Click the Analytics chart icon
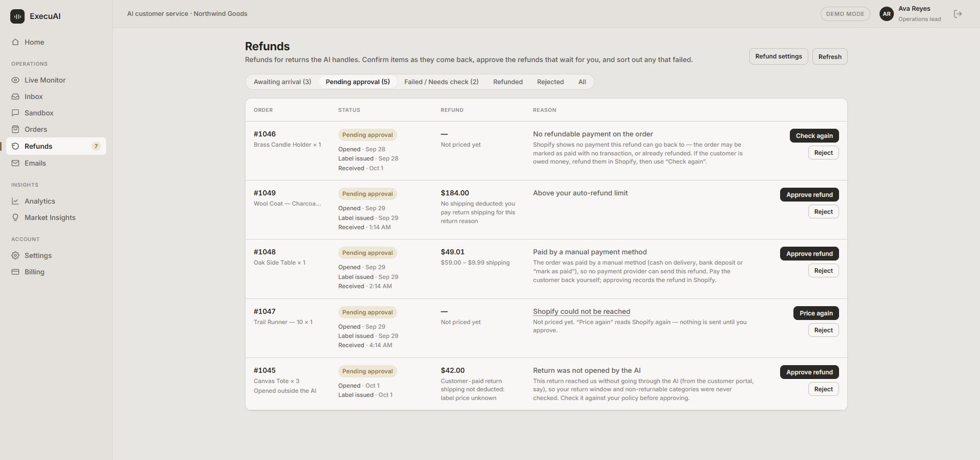 [15, 201]
